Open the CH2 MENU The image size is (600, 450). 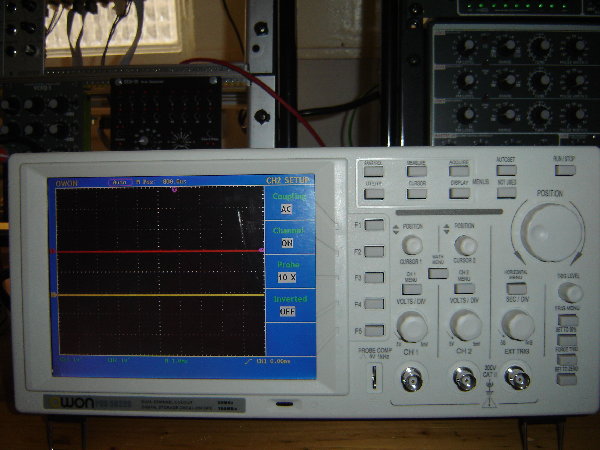pos(464,289)
